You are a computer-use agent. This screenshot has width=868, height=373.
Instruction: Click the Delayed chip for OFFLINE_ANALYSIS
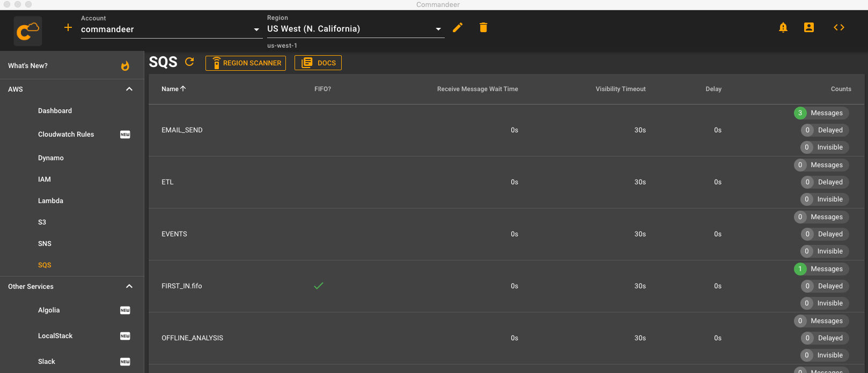click(x=825, y=338)
